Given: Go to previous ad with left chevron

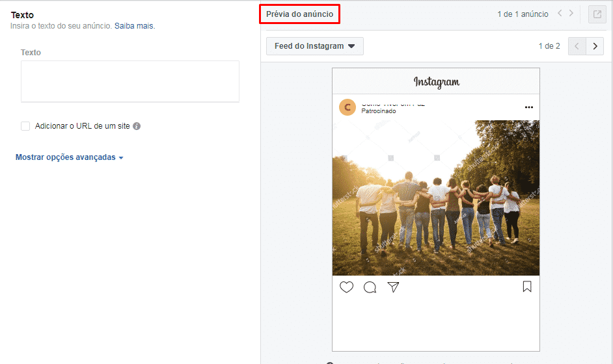Looking at the screenshot, I should (560, 13).
